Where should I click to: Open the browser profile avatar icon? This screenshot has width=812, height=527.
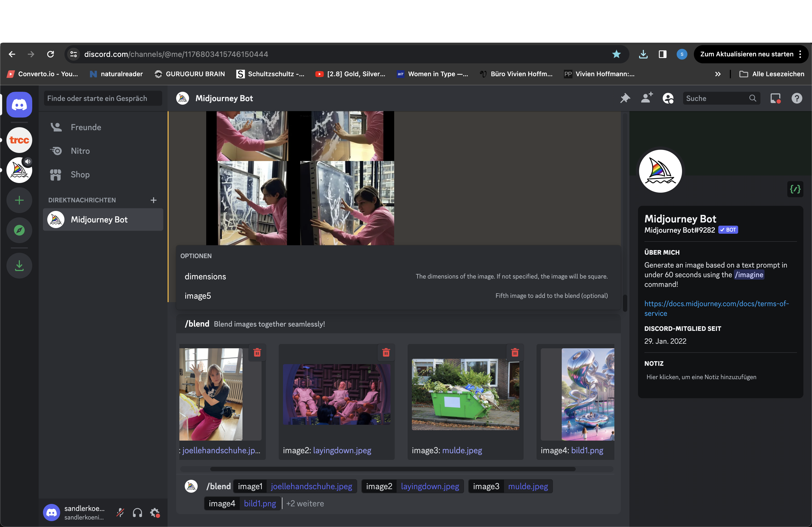pyautogui.click(x=682, y=54)
